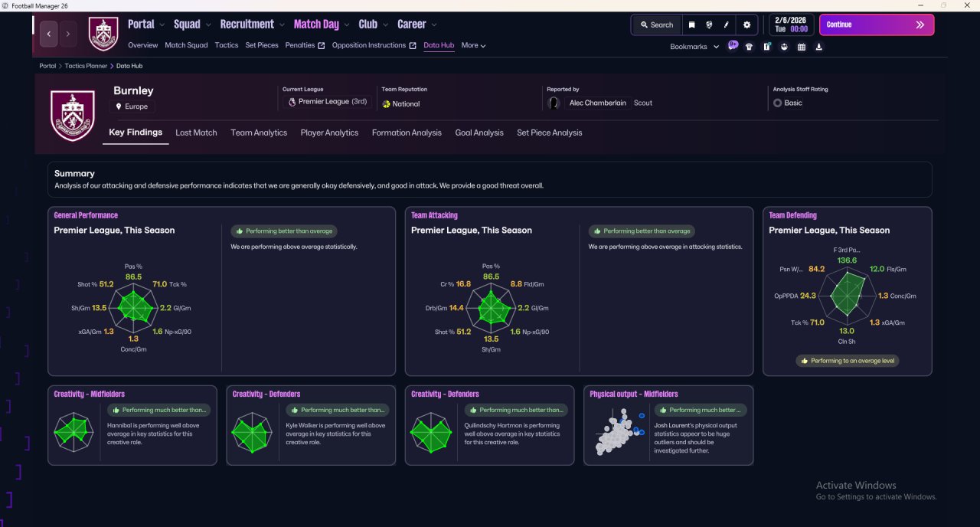This screenshot has height=527, width=980.
Task: Open the Career dropdown menu
Action: (x=416, y=25)
